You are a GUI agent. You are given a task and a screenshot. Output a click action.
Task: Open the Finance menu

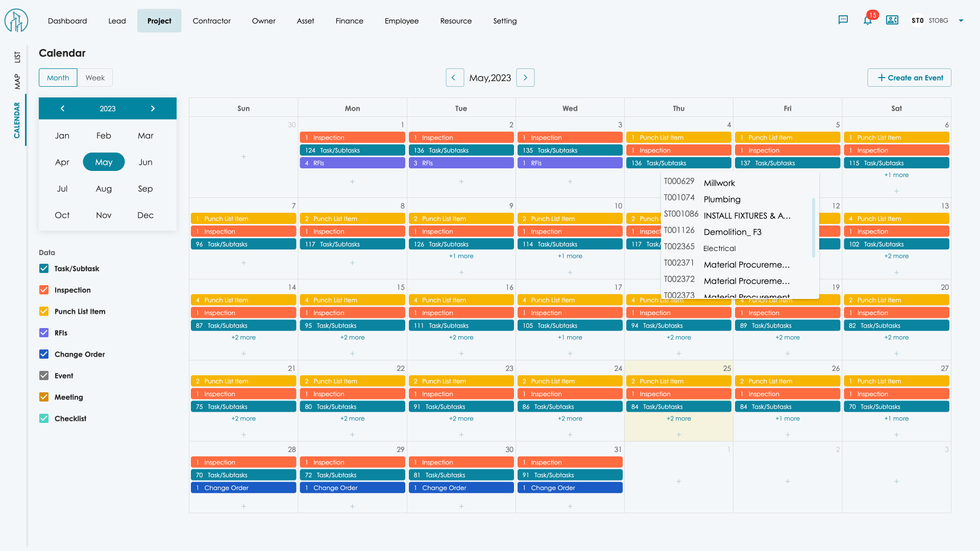tap(349, 21)
